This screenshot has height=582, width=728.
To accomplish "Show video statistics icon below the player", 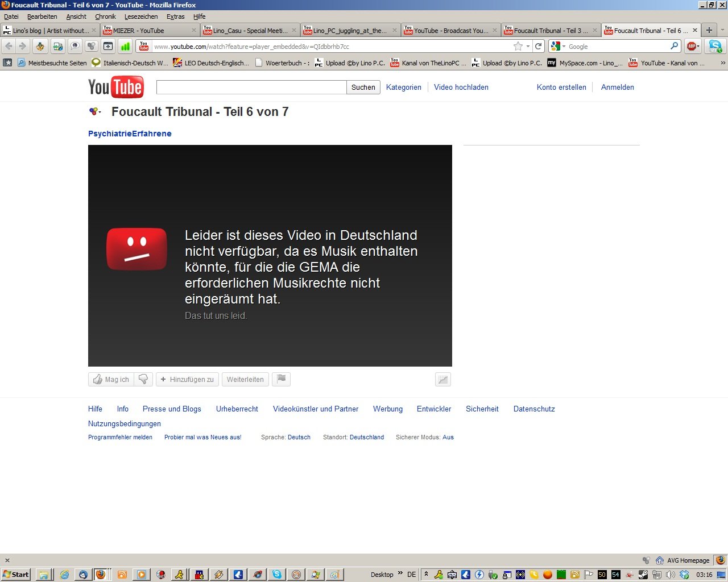I will [x=443, y=379].
